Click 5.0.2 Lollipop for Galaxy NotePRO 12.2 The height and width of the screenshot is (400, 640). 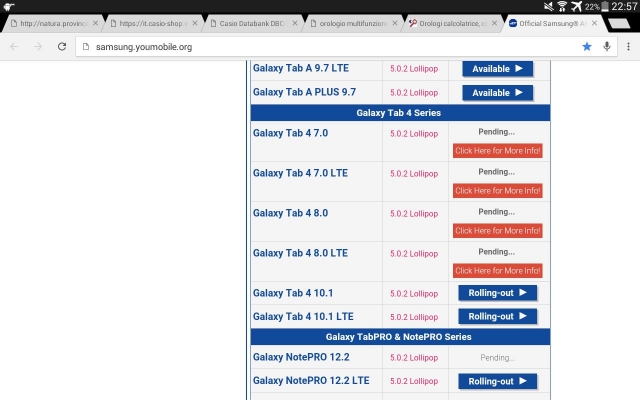tap(414, 358)
